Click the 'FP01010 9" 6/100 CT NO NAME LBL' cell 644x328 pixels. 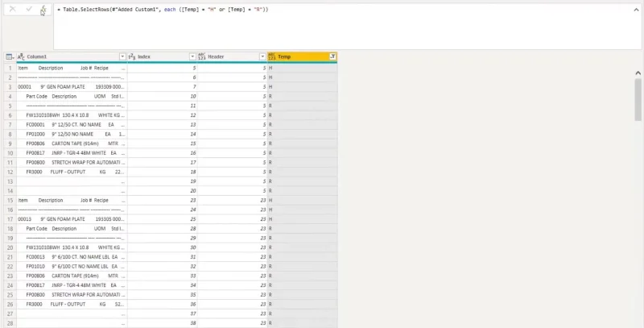tap(72, 266)
